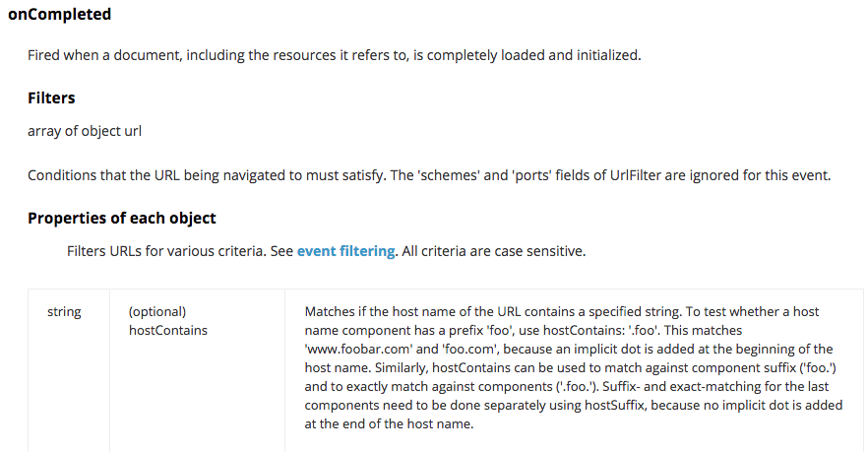The height and width of the screenshot is (452, 868).
Task: Click the 'Fired when a document' description
Action: click(x=334, y=55)
